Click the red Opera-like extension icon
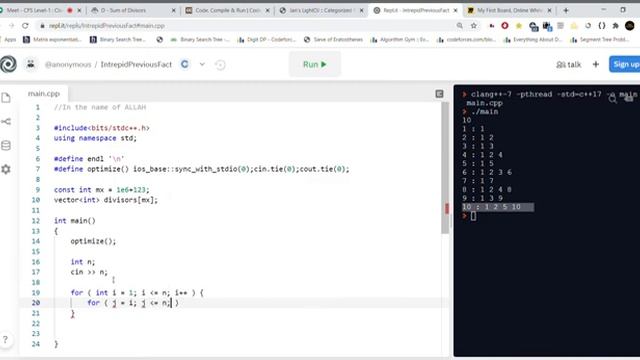640x360 pixels. (x=505, y=26)
